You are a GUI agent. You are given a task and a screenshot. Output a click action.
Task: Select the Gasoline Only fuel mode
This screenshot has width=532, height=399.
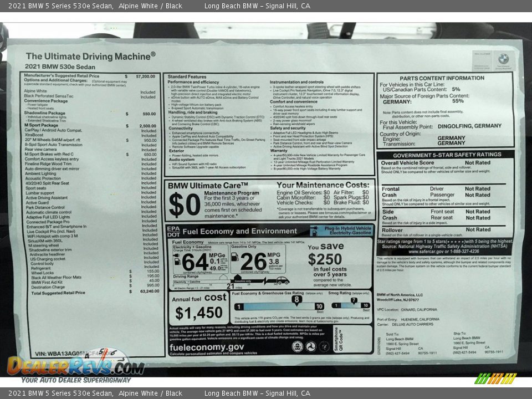click(243, 247)
